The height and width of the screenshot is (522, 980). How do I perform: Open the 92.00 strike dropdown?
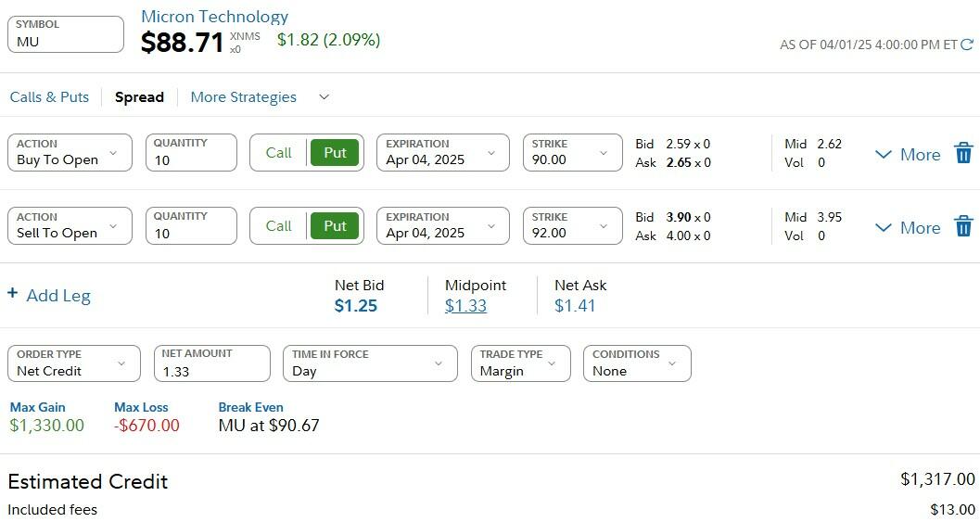(x=572, y=226)
